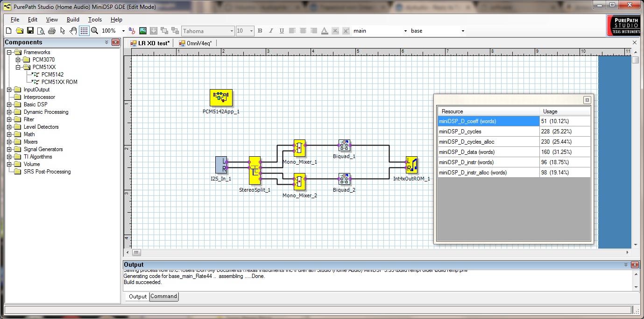Switch to the Command tab in Output
Image resolution: width=644 pixels, height=319 pixels.
pos(164,297)
